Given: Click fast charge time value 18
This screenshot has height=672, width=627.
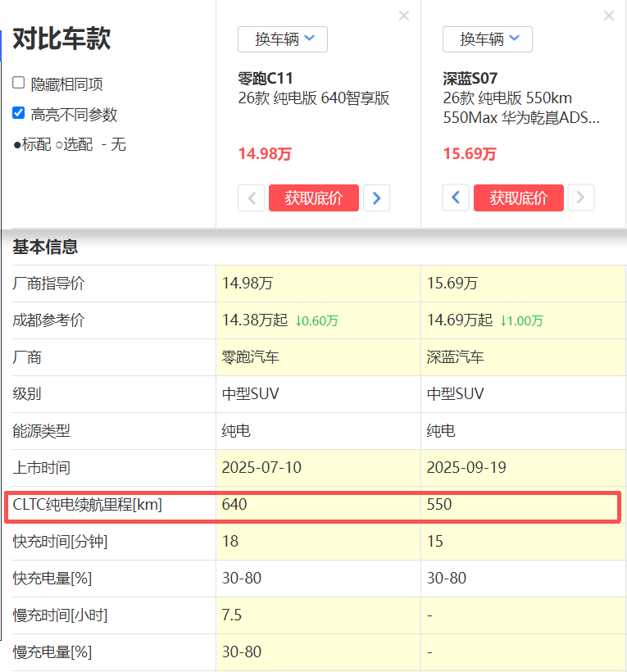Looking at the screenshot, I should [230, 541].
